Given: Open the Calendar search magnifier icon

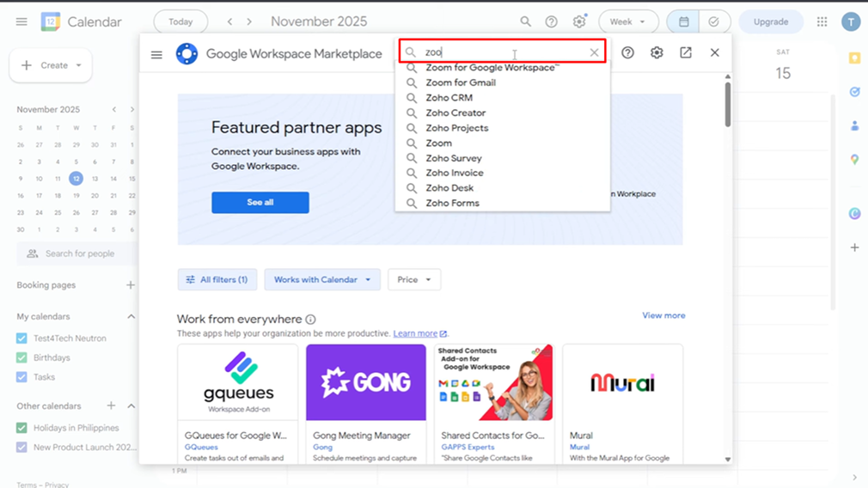Looking at the screenshot, I should click(525, 21).
